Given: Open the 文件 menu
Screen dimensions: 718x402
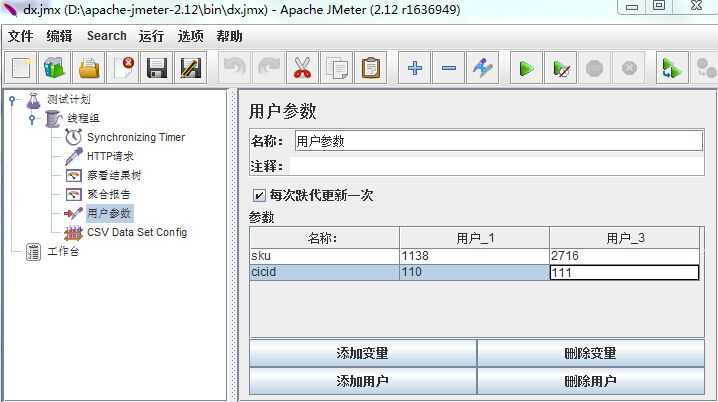Looking at the screenshot, I should pyautogui.click(x=21, y=36).
